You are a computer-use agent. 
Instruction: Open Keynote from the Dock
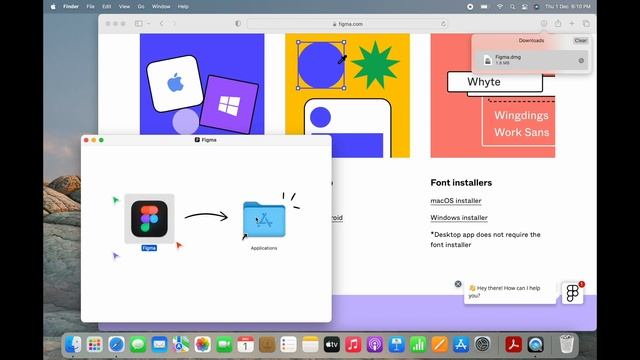[396, 345]
